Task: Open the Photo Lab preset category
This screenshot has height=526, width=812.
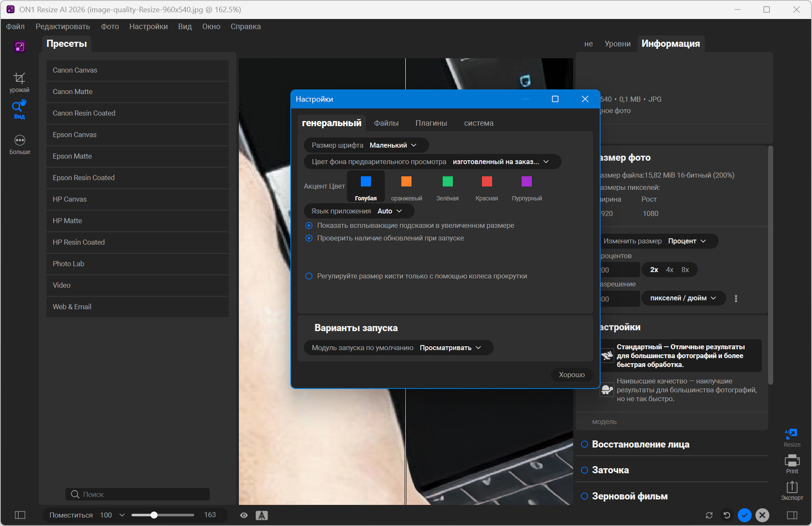Action: pos(138,264)
